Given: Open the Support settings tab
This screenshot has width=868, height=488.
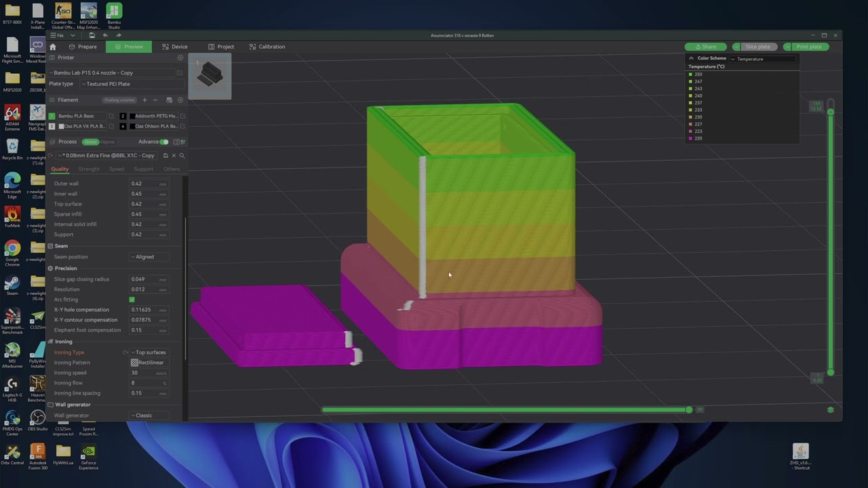Looking at the screenshot, I should tap(143, 169).
